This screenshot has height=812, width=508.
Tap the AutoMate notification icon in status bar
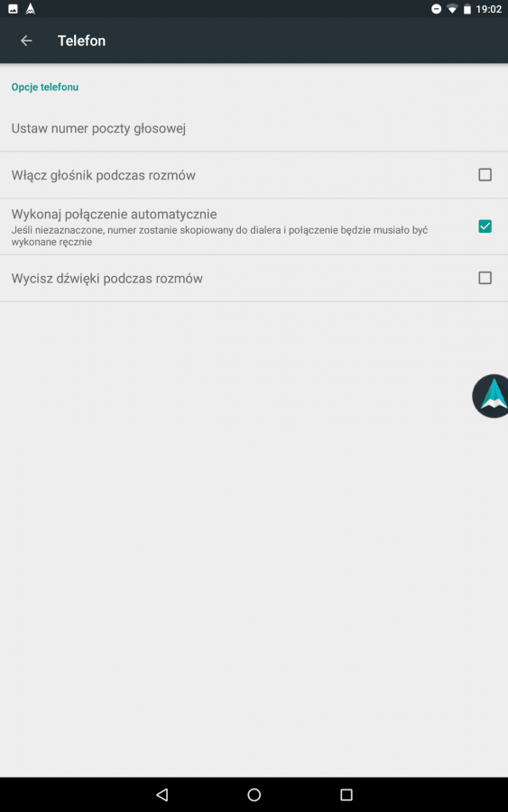pos(31,9)
